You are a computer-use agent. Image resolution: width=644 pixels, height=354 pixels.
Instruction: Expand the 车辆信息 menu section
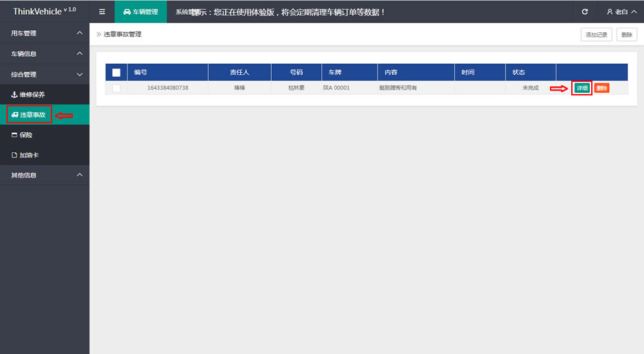pos(45,54)
